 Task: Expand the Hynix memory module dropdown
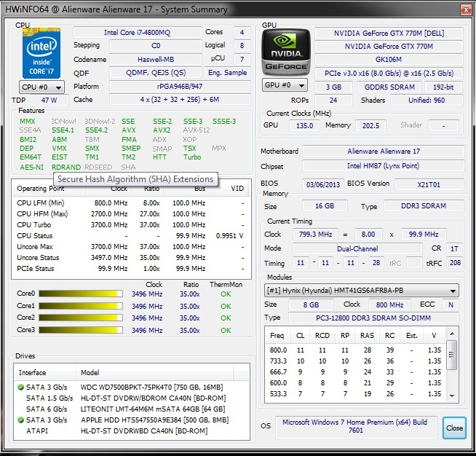(362, 291)
